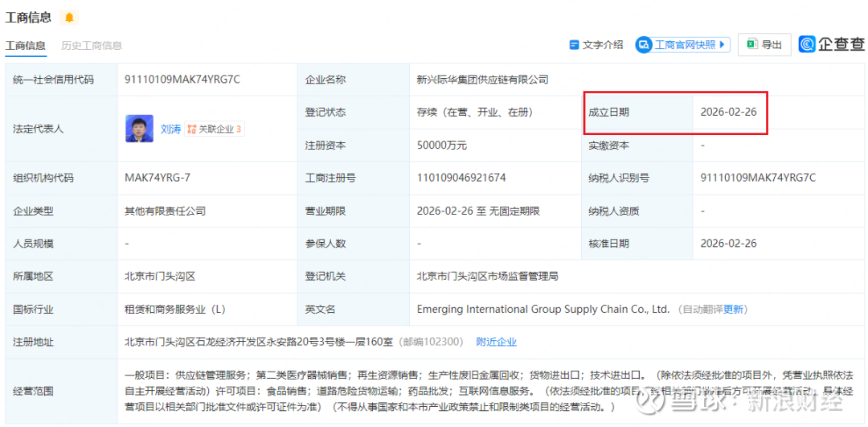
Task: Open the 文字介绍 text introduction
Action: (x=596, y=45)
